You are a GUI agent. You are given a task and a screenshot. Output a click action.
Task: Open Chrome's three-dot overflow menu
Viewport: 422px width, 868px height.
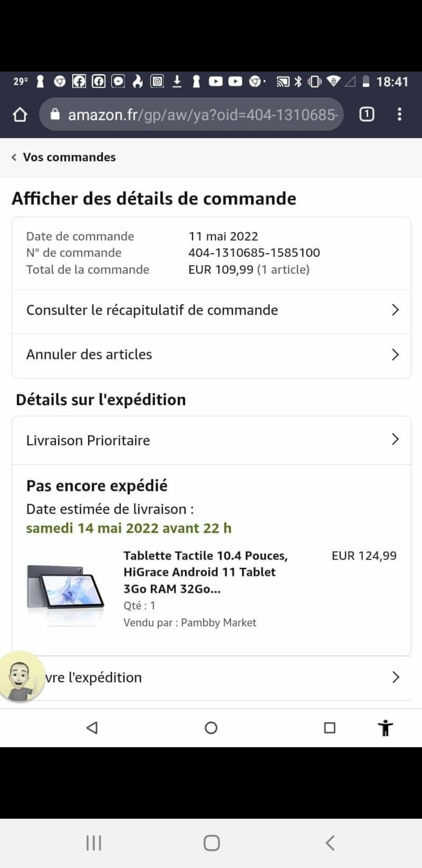click(x=399, y=114)
